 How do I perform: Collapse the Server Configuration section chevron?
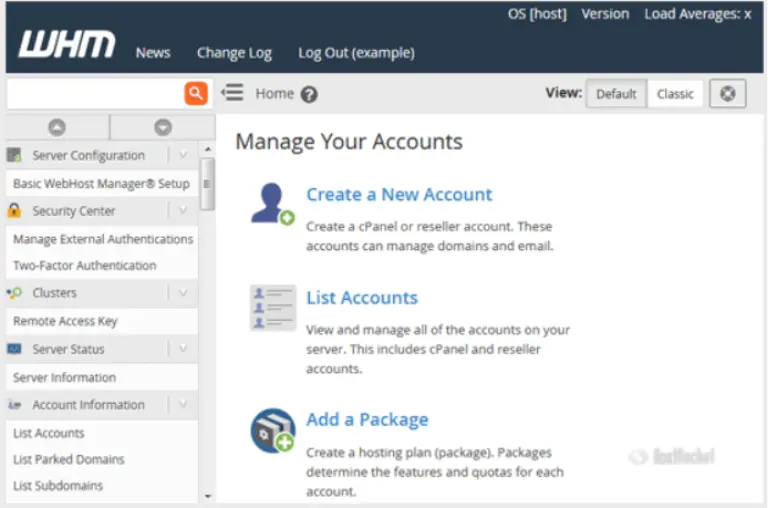(x=182, y=155)
